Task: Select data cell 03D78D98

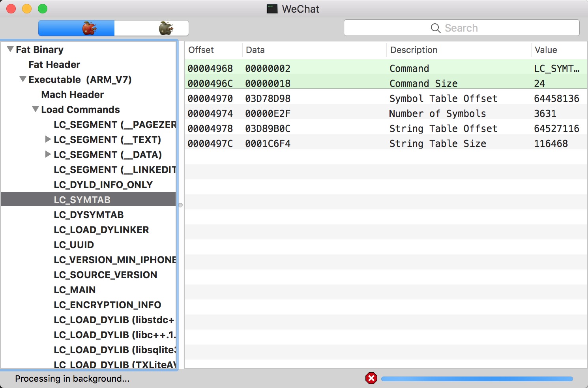Action: 268,98
